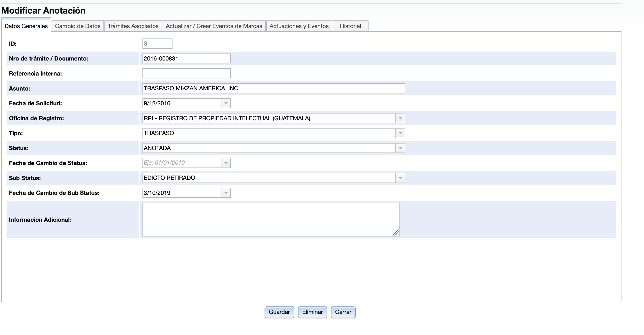Focus the Referencia Interna text field
This screenshot has width=644, height=335.
[x=186, y=73]
